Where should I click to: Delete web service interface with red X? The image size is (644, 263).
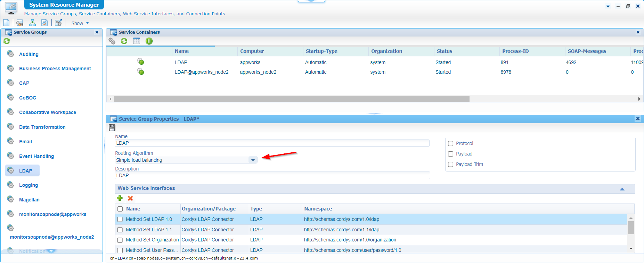point(130,198)
